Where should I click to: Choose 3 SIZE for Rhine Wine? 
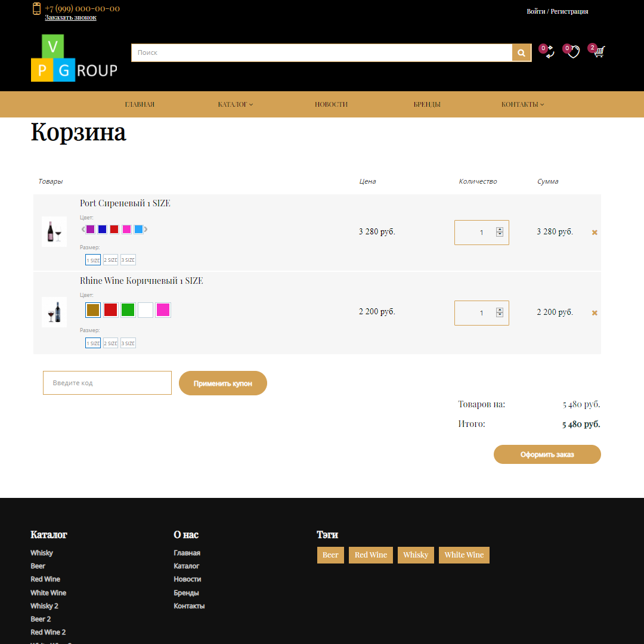[128, 343]
